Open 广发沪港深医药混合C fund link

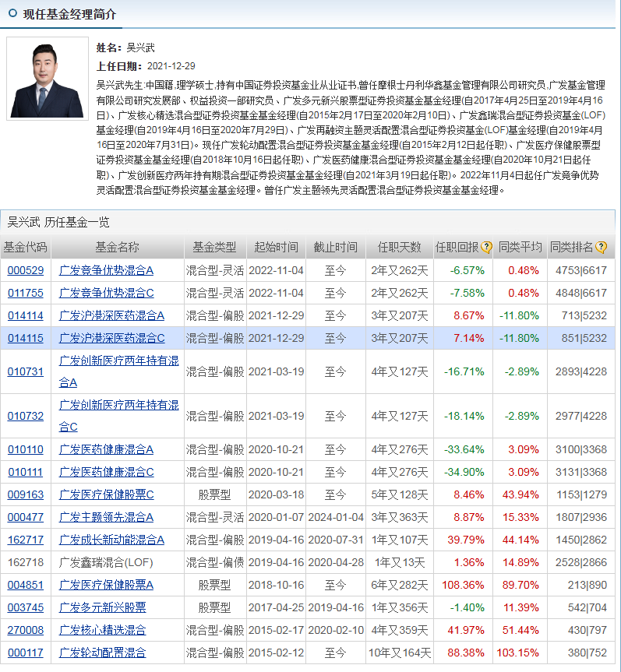pyautogui.click(x=112, y=338)
